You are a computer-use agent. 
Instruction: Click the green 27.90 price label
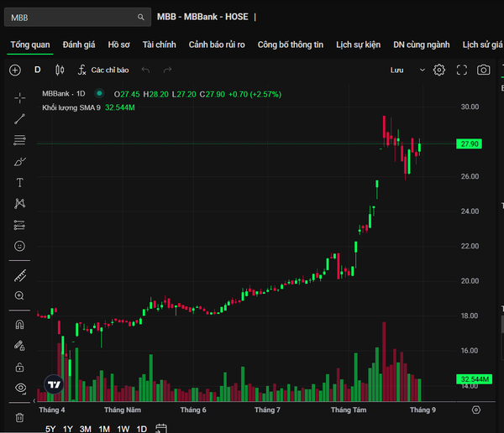[470, 143]
